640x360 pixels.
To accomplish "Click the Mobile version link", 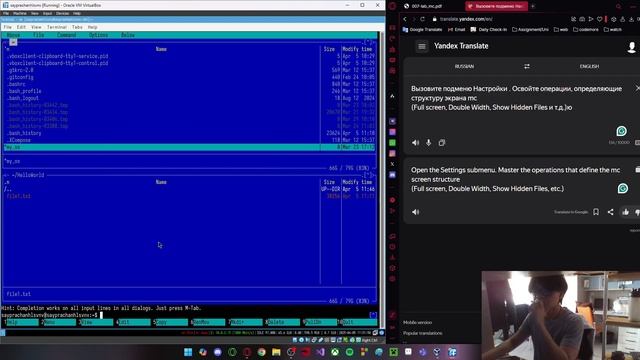I will (417, 322).
